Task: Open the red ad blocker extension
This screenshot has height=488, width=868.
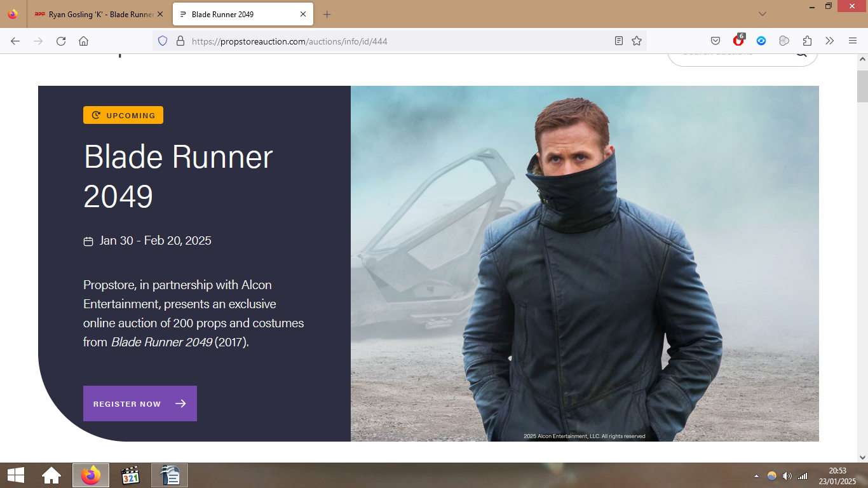Action: click(738, 40)
